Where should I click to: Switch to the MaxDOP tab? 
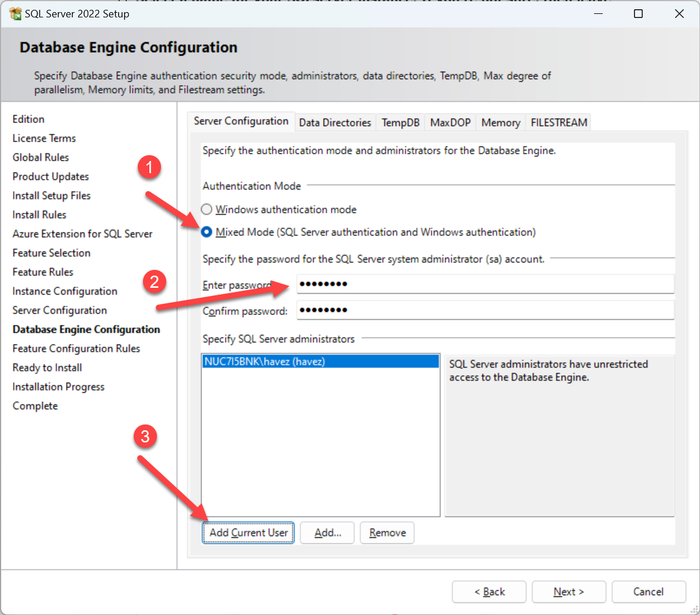[450, 123]
